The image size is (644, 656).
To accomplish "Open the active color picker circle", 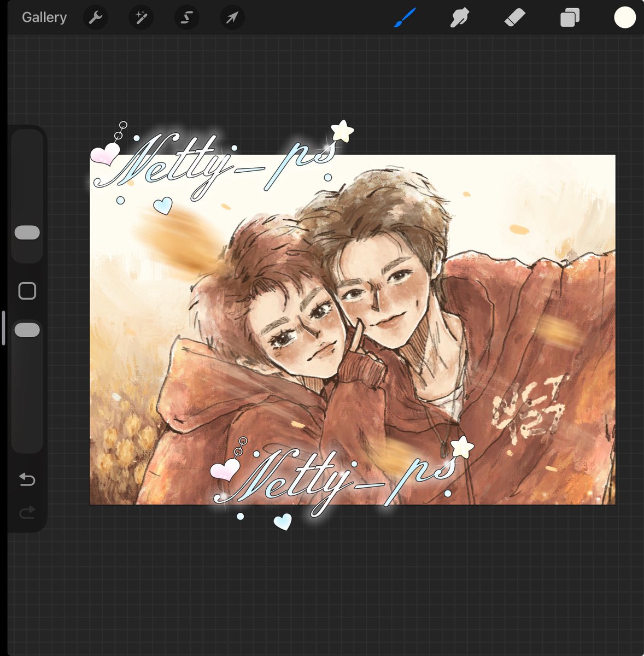I will pos(625,17).
